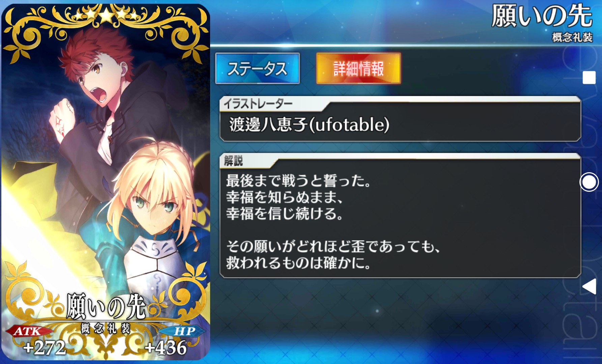Click the blue HP badge on card
The height and width of the screenshot is (364, 602).
184,331
